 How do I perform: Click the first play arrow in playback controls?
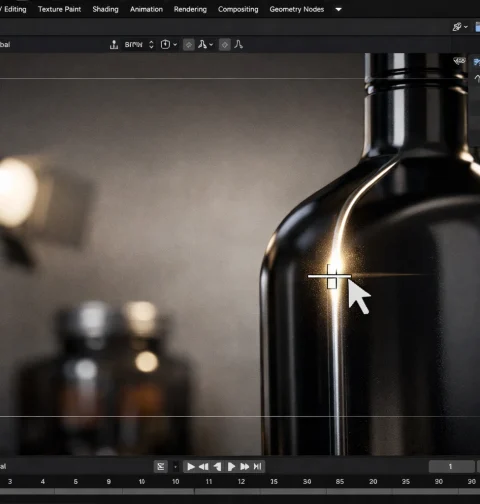(x=191, y=466)
